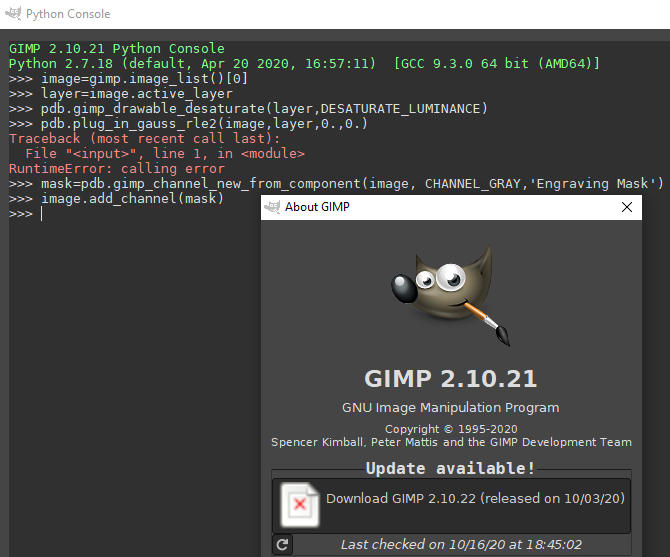Click the 'Copyright © 1995-2020' text
Image resolution: width=670 pixels, height=557 pixels.
pyautogui.click(x=451, y=429)
